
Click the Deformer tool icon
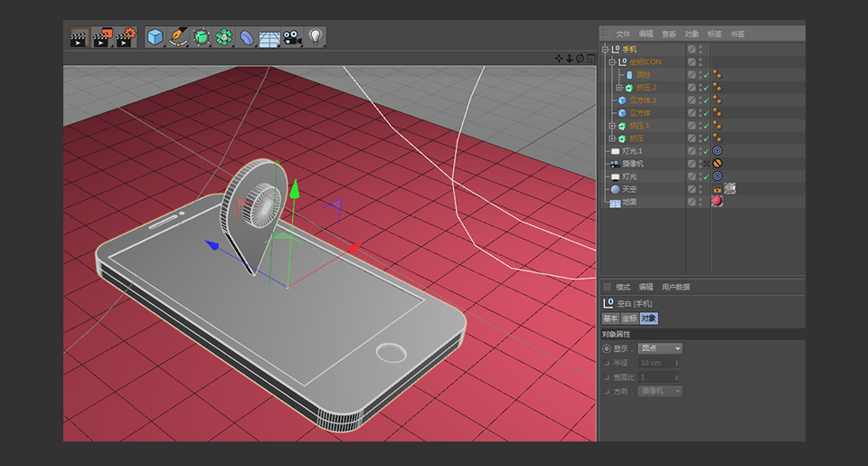(247, 37)
